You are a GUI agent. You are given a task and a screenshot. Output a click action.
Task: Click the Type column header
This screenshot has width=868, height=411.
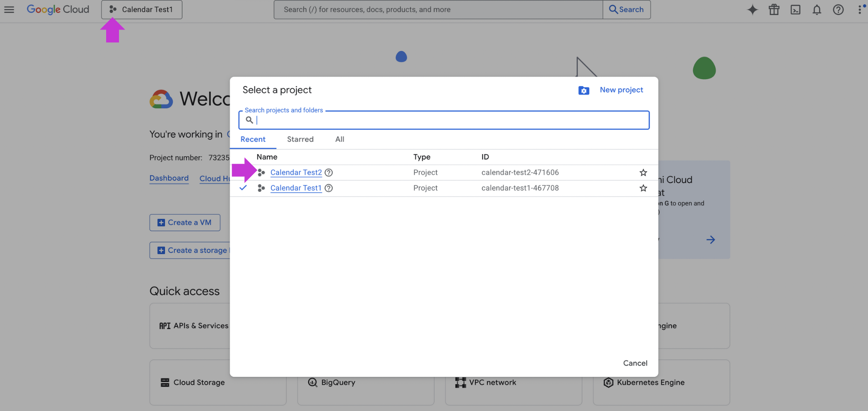coord(422,157)
